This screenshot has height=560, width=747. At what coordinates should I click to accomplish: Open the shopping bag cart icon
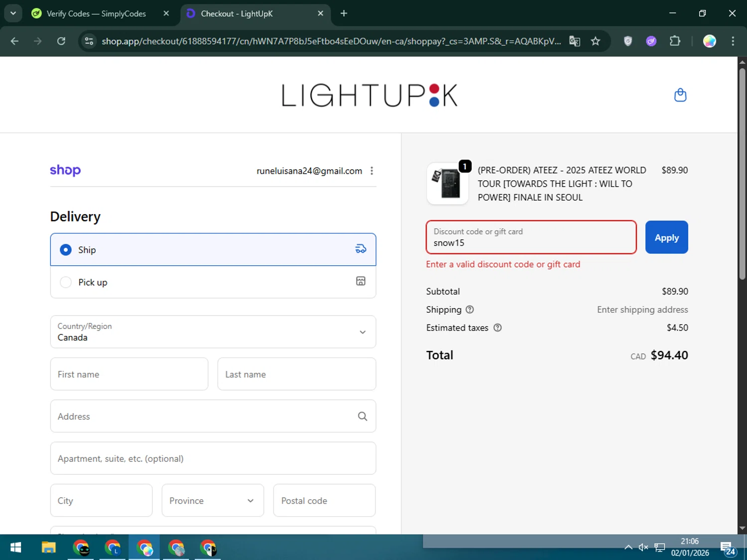[680, 95]
